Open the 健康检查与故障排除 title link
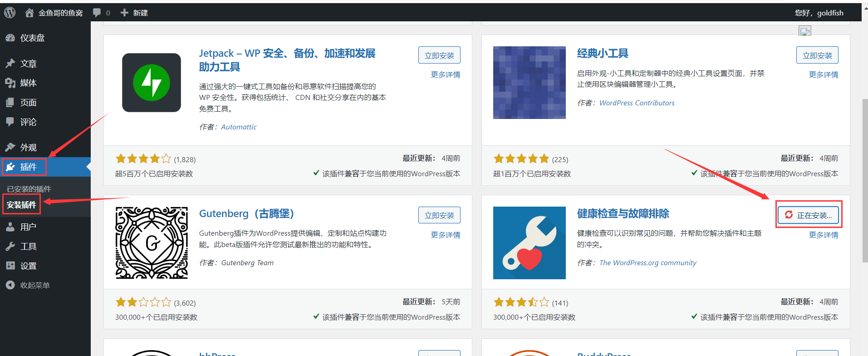The height and width of the screenshot is (356, 868). pos(623,213)
